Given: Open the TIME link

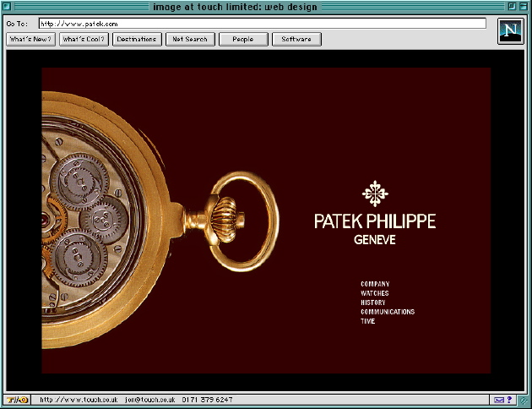Looking at the screenshot, I should 368,321.
